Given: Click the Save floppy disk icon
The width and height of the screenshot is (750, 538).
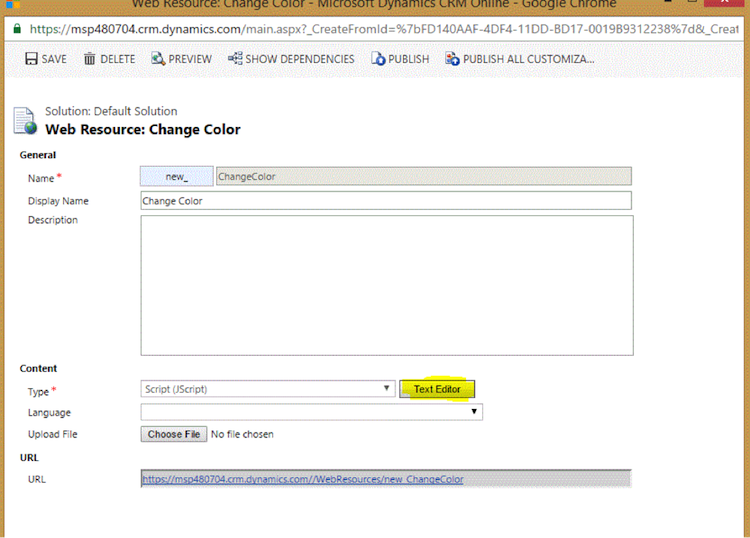Looking at the screenshot, I should [x=31, y=59].
